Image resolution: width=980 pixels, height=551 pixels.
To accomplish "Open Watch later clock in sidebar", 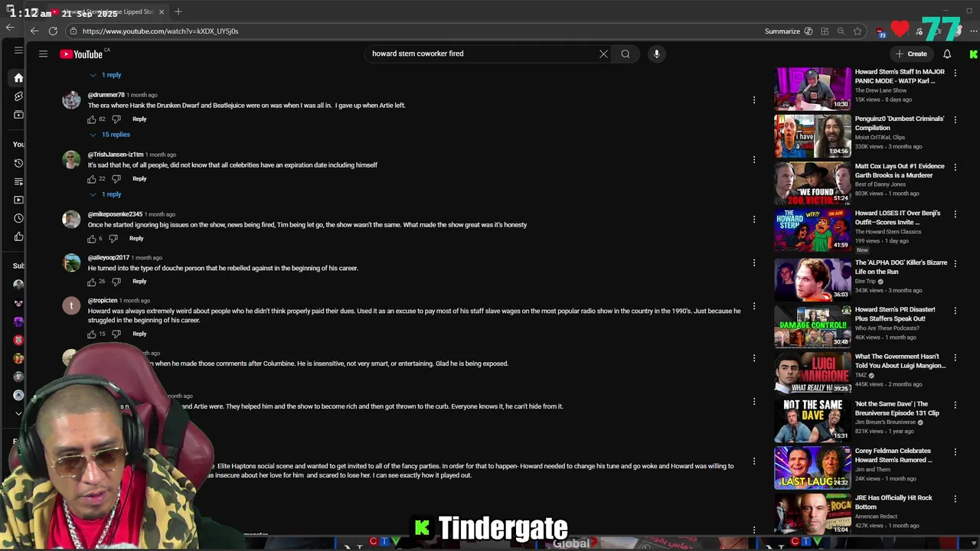I will tap(18, 218).
